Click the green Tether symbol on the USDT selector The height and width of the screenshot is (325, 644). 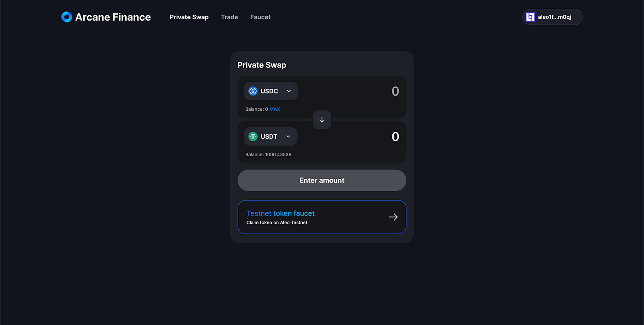click(253, 136)
